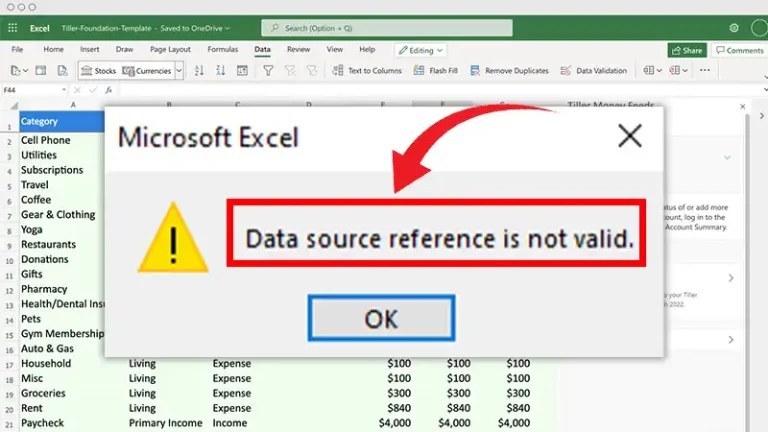This screenshot has height=432, width=768.
Task: Close the Microsoft Excel error dialog
Action: coord(630,136)
